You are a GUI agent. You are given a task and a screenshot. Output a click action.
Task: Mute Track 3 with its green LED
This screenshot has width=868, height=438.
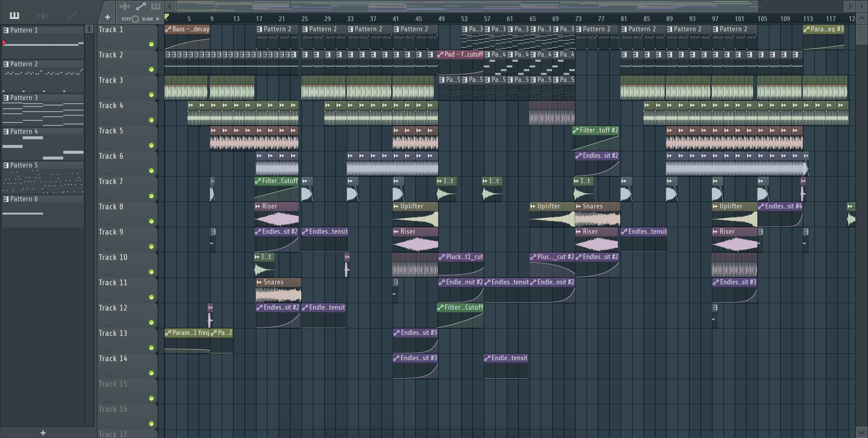tap(151, 95)
